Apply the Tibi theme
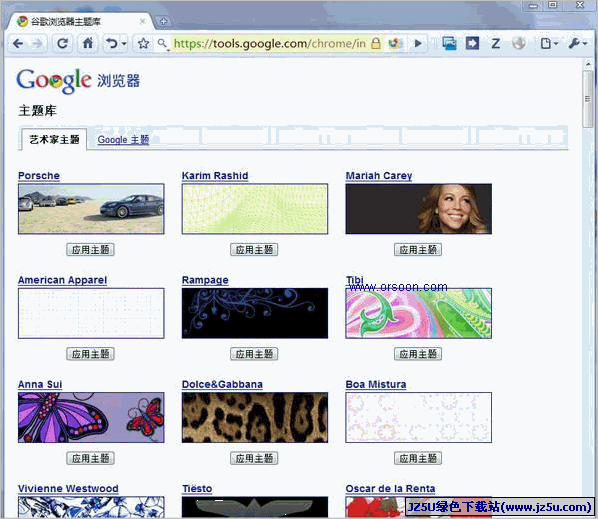This screenshot has height=519, width=598. pos(418,354)
